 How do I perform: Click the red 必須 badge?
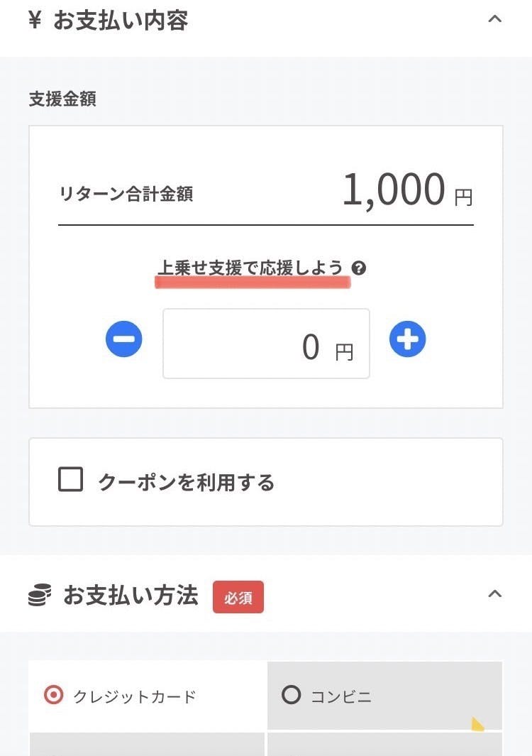click(238, 597)
